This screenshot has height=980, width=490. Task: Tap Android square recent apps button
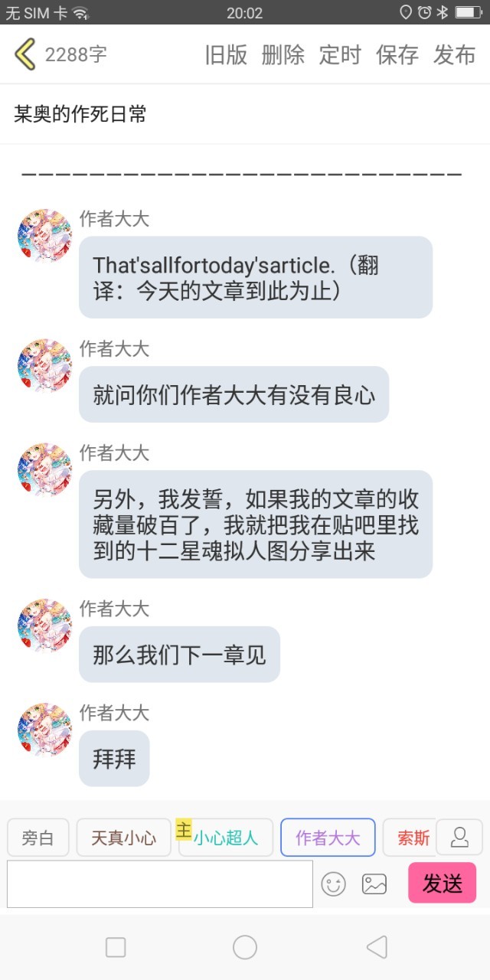click(116, 948)
